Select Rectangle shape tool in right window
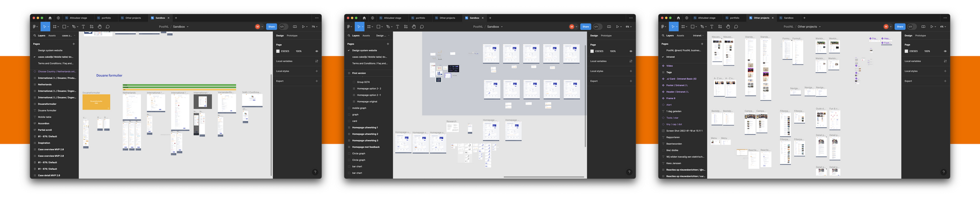Screen dimensions: 980x200 tap(693, 27)
